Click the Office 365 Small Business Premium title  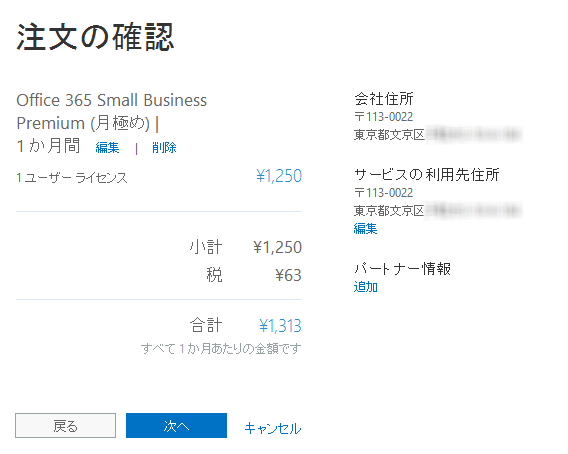click(112, 112)
